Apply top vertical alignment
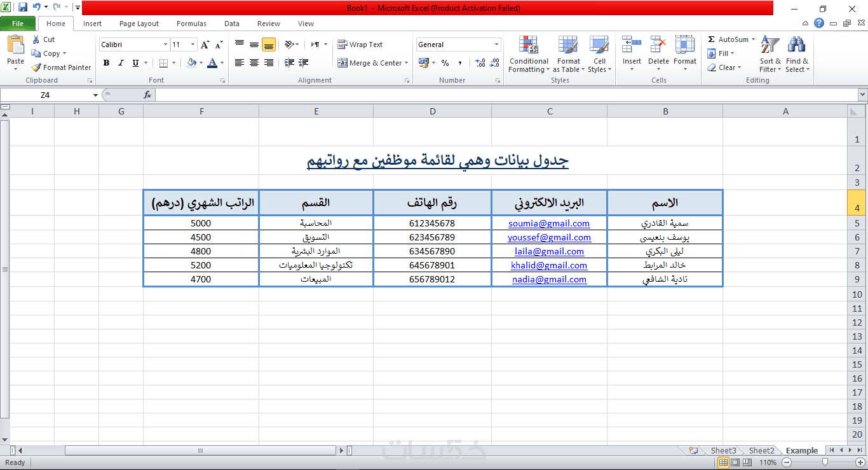The image size is (868, 470). pyautogui.click(x=240, y=45)
